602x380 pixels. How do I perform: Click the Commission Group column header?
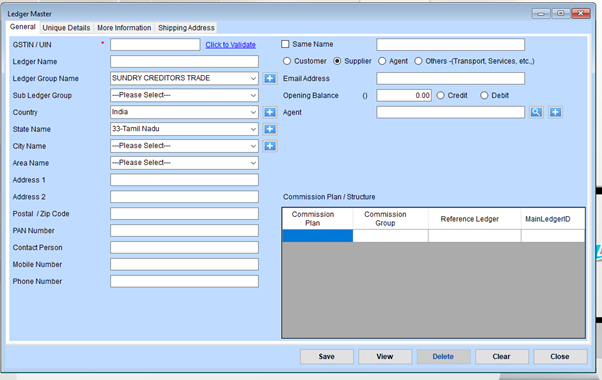tap(390, 219)
